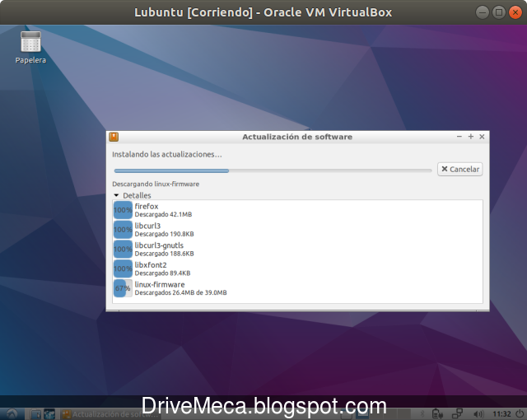Screen dimensions: 527x420
Task: Select the firefox package row
Action: pos(297,210)
